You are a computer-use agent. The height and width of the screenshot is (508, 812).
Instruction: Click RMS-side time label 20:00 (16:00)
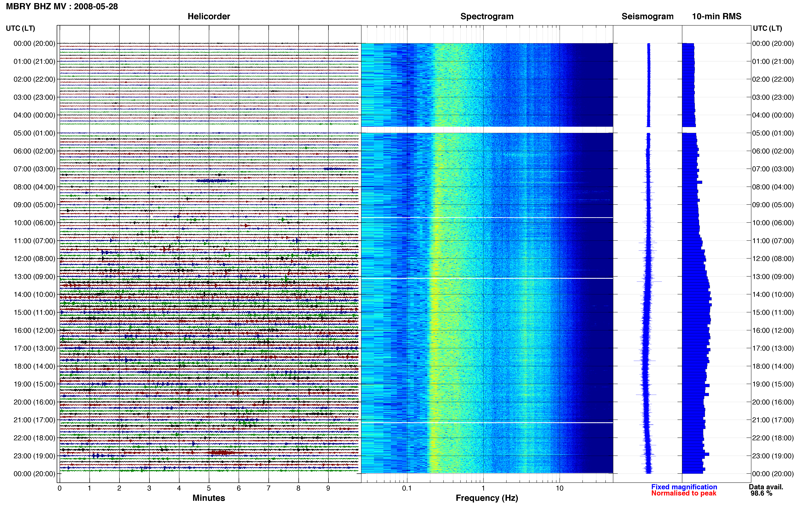(773, 402)
